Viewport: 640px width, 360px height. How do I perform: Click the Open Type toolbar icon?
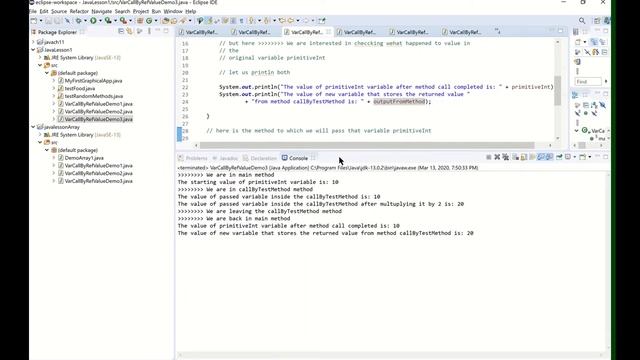pyautogui.click(x=165, y=20)
